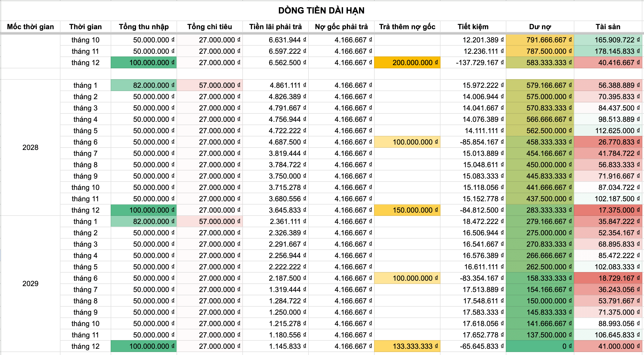The image size is (644, 355).
Task: Select savings cell -137.729.167
Action: (x=473, y=63)
